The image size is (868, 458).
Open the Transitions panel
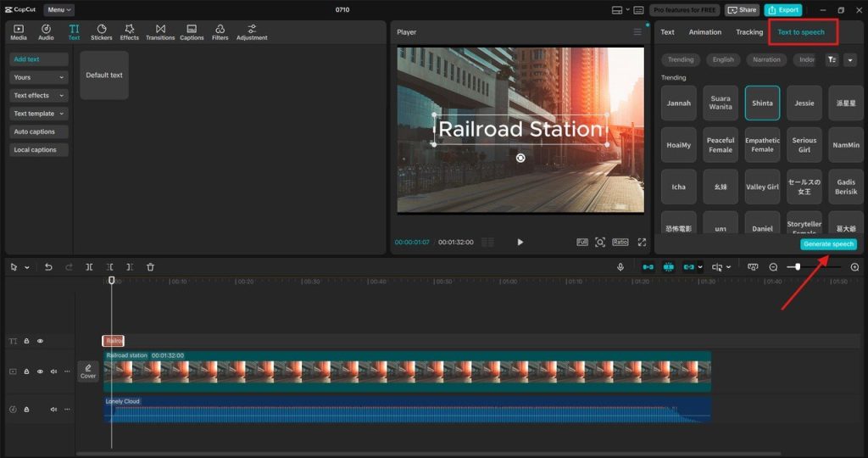(x=160, y=32)
